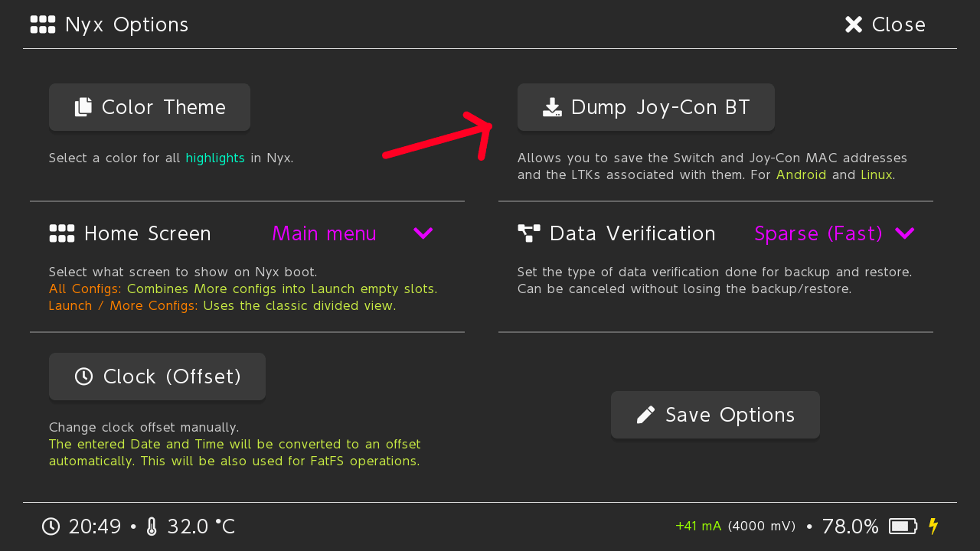Click the 78.0% battery percentage text
Image resolution: width=980 pixels, height=551 pixels.
[x=850, y=527]
